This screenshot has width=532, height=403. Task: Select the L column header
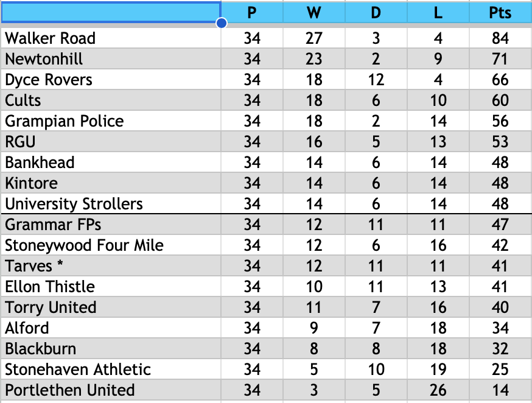tap(438, 13)
